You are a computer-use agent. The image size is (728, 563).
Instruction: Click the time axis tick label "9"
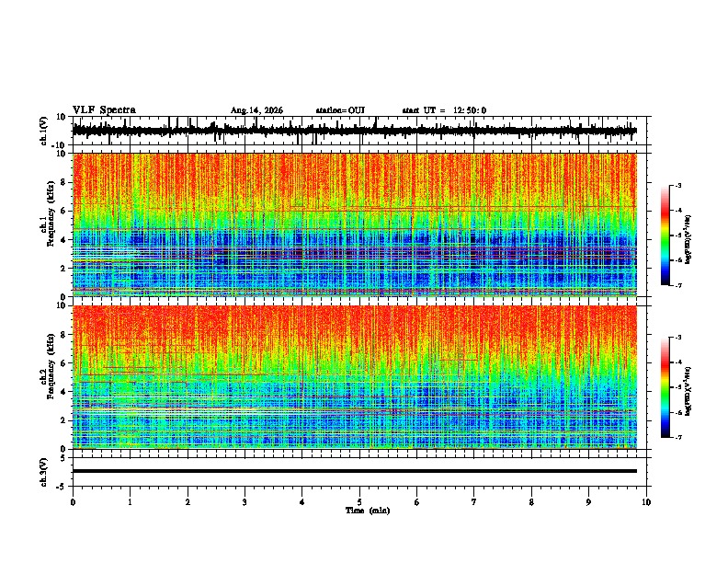point(588,502)
